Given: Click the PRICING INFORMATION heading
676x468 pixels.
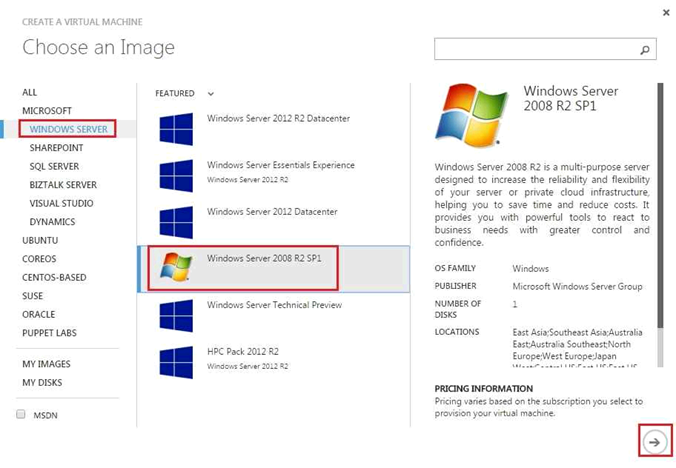Looking at the screenshot, I should [484, 389].
